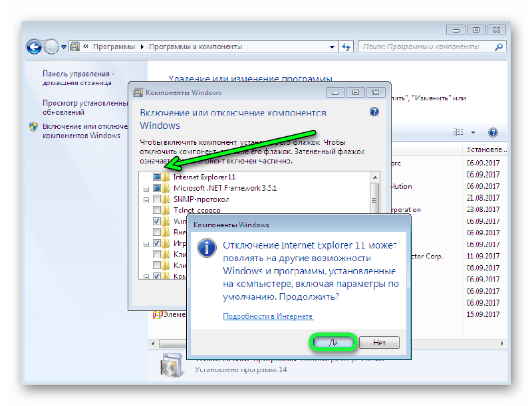
Task: Toggle the SNMP-протокол checkbox
Action: [x=157, y=199]
